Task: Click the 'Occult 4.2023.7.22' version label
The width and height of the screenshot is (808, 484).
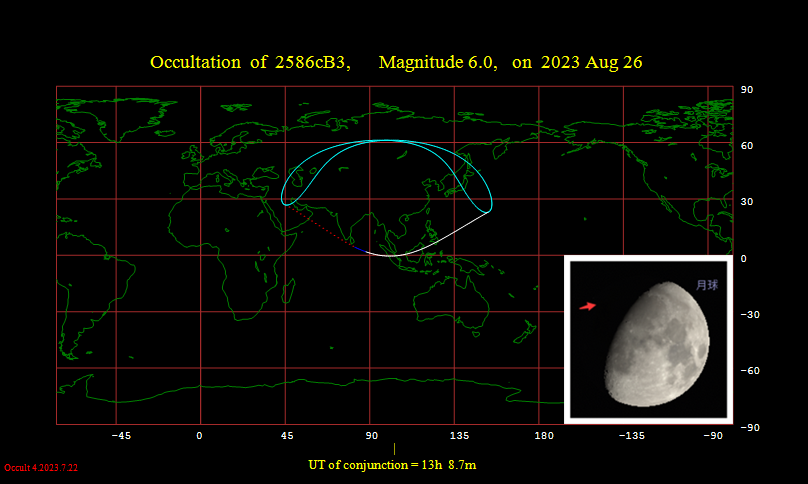Action: click(41, 468)
